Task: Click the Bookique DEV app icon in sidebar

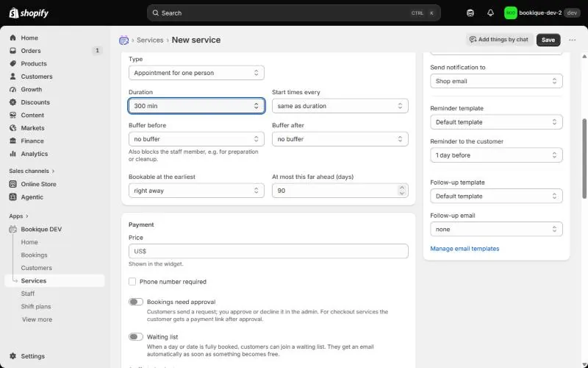Action: point(13,229)
